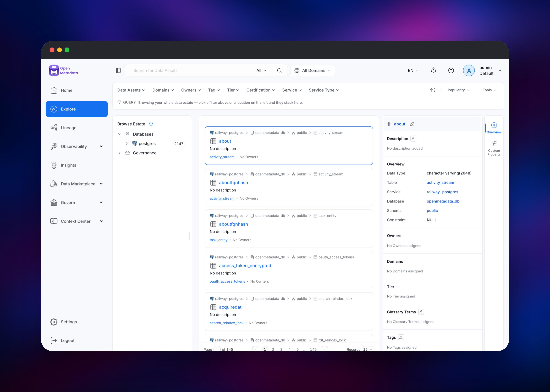
Task: Click the OpenMetadata logo
Action: [x=63, y=70]
